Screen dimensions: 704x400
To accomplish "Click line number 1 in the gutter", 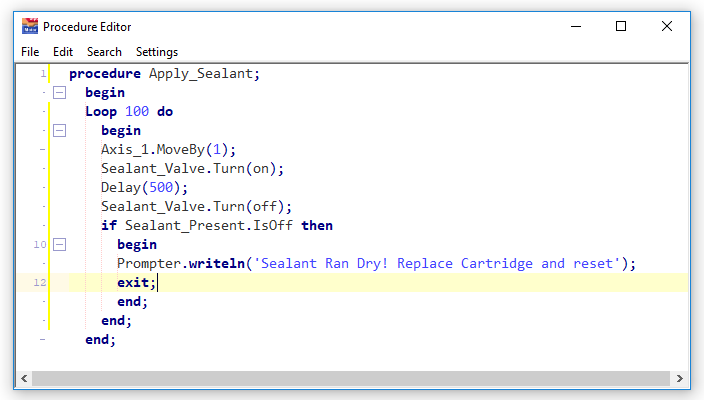I will [x=42, y=74].
